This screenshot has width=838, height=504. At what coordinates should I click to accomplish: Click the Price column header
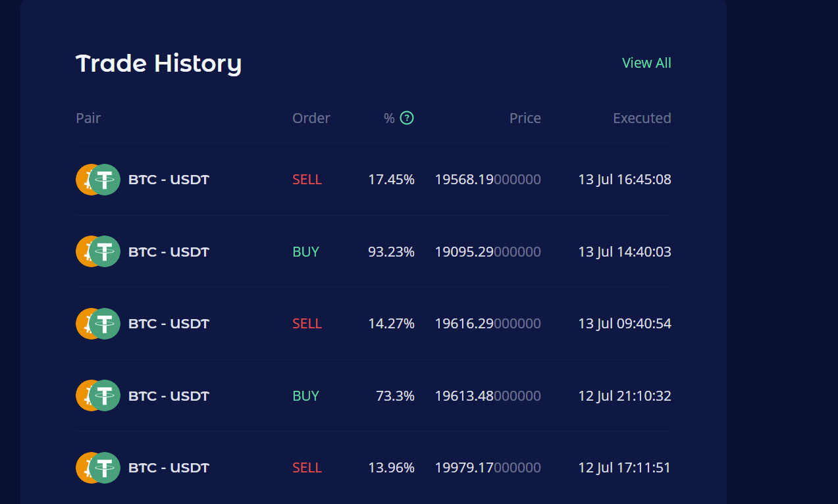pos(525,118)
